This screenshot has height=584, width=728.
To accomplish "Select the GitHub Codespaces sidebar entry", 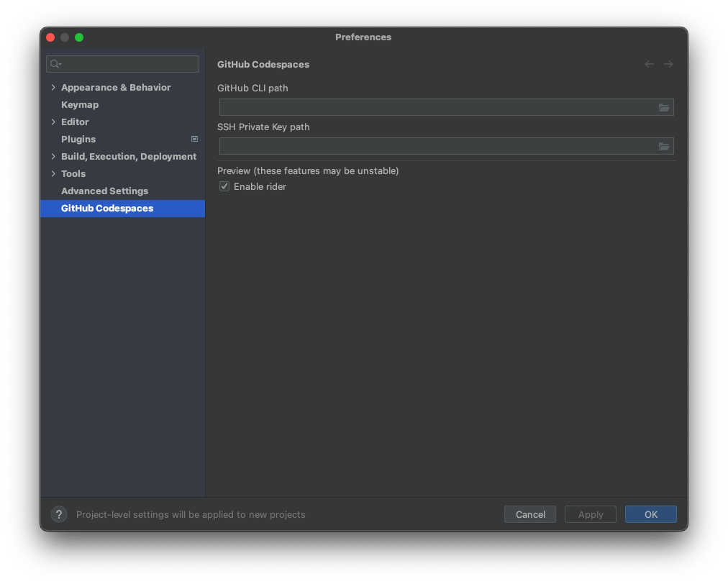I will click(107, 208).
